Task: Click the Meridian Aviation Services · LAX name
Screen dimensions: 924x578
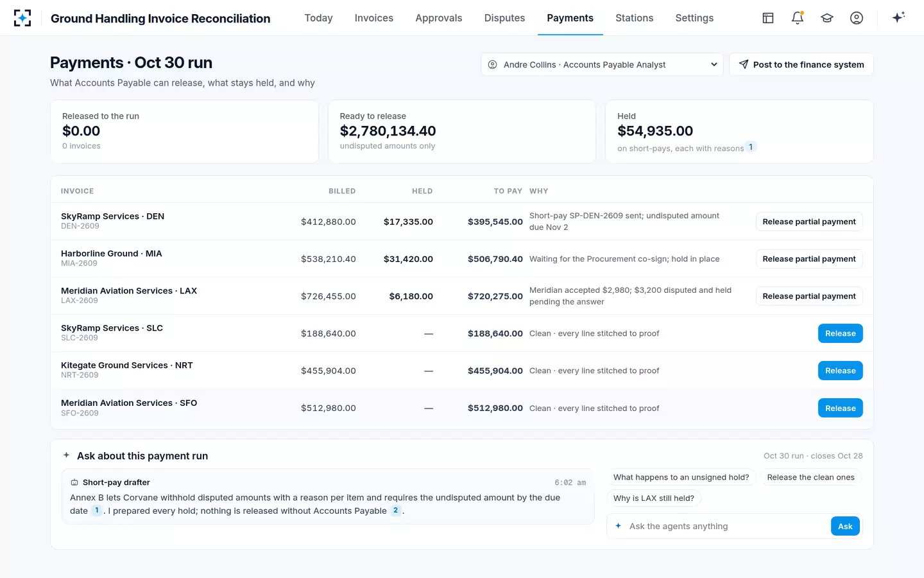Action: (129, 291)
